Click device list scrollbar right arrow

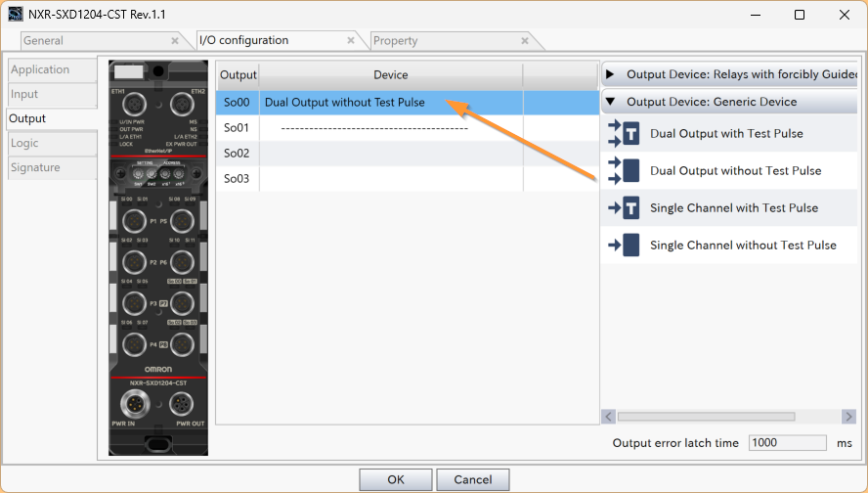click(848, 416)
